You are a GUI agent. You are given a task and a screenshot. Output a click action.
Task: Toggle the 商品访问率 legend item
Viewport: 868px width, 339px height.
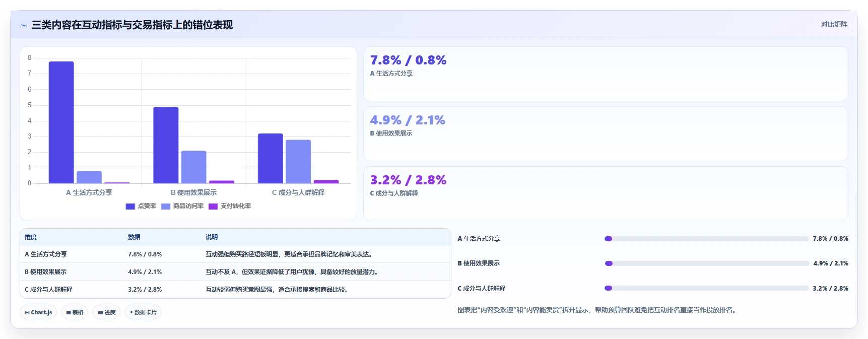click(x=182, y=206)
